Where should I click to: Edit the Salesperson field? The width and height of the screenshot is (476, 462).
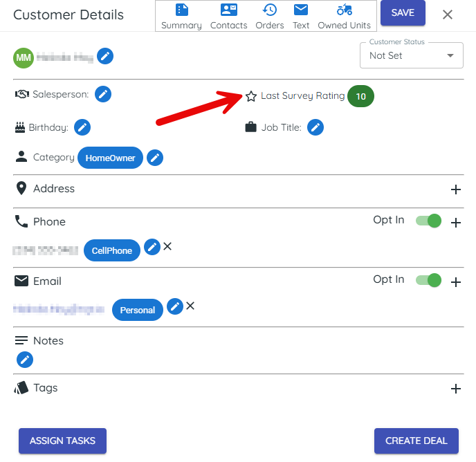click(103, 94)
